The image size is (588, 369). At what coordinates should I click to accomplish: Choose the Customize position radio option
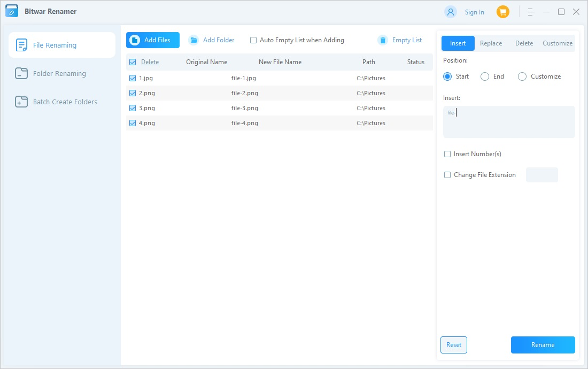[522, 76]
